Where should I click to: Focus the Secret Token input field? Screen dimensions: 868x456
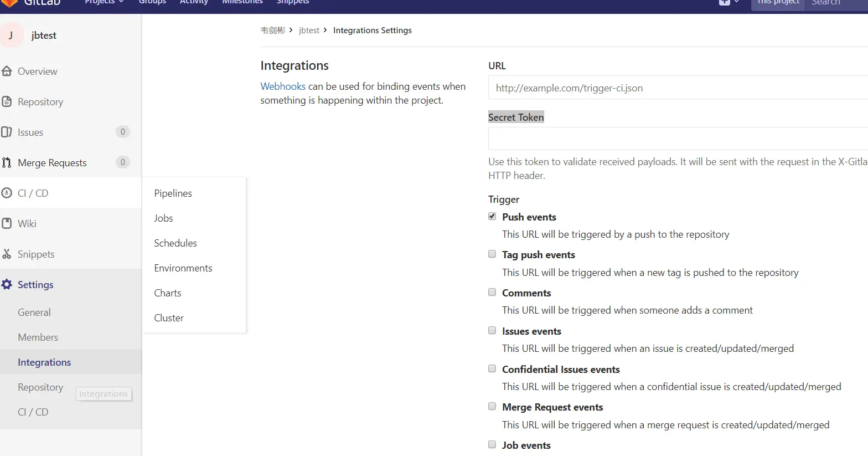tap(678, 139)
